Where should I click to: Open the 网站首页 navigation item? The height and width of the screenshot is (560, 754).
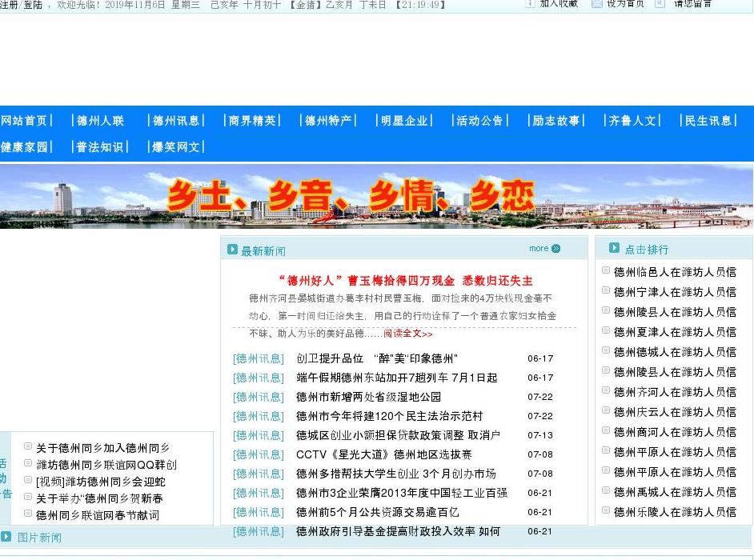click(24, 120)
